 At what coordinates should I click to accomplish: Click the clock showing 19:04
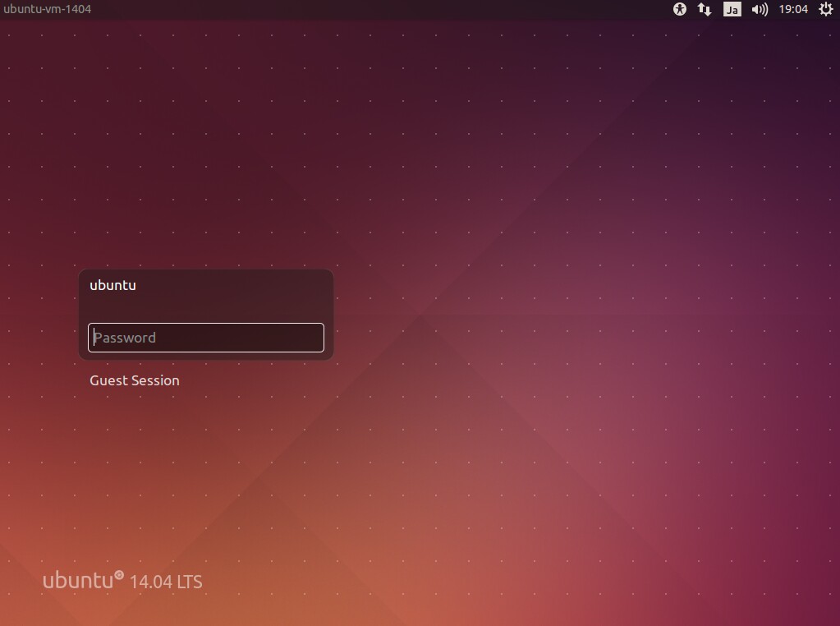pyautogui.click(x=792, y=9)
